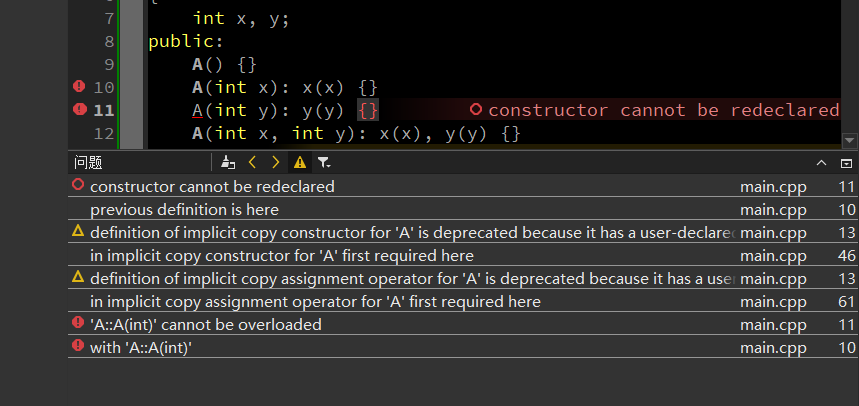Image resolution: width=859 pixels, height=406 pixels.
Task: Click inline error message in code editor
Action: (x=662, y=110)
